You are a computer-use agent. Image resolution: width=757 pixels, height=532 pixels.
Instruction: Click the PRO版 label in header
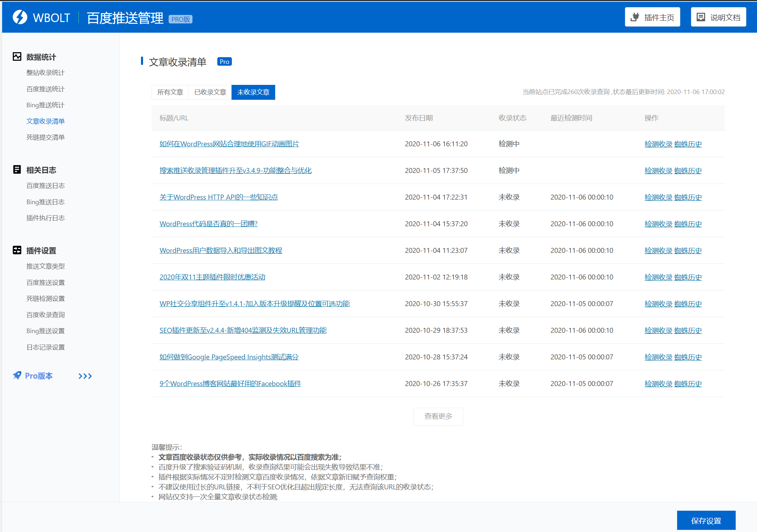tap(180, 19)
